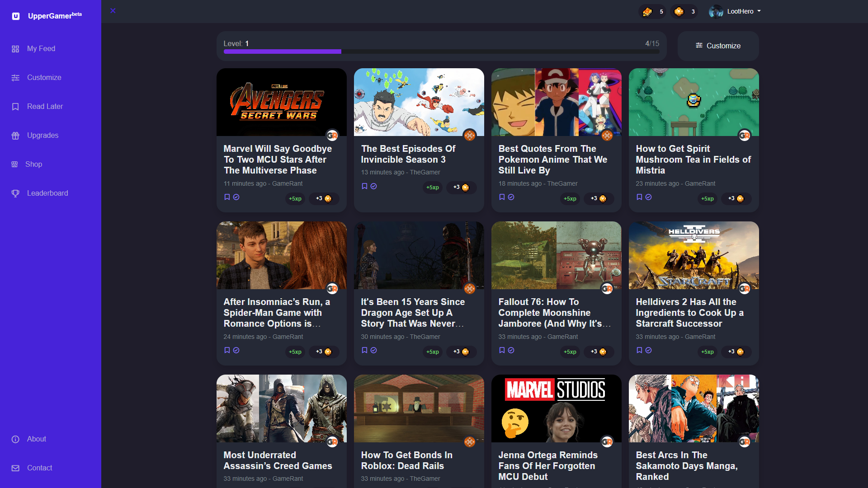This screenshot has width=868, height=488.
Task: Open the Avengers Secret Wars thumbnail
Action: pos(282,102)
